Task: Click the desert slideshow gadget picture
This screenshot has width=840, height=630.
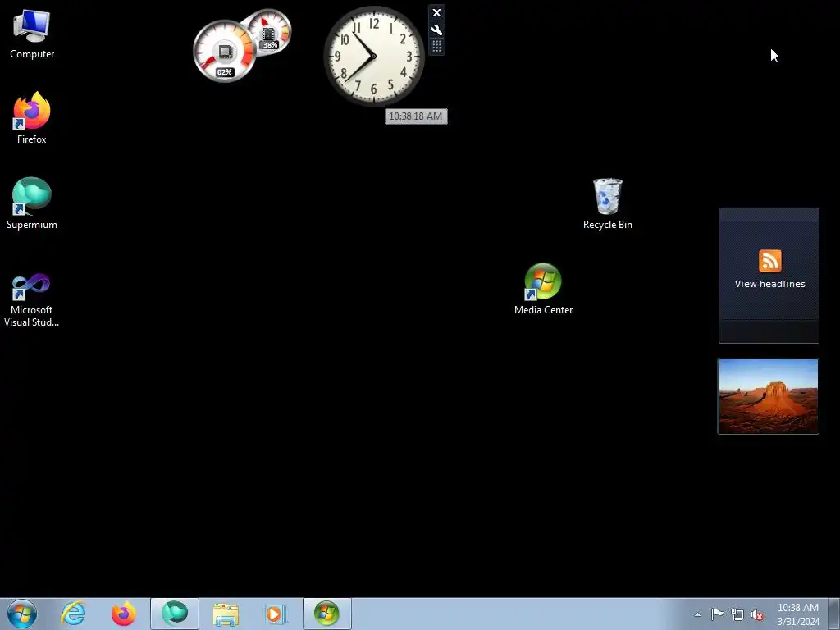Action: click(768, 396)
